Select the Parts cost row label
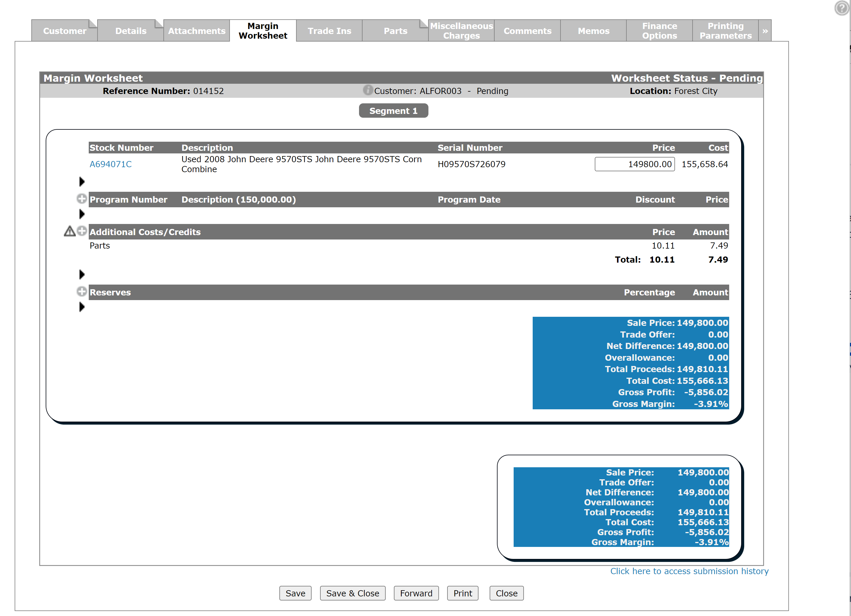 100,246
